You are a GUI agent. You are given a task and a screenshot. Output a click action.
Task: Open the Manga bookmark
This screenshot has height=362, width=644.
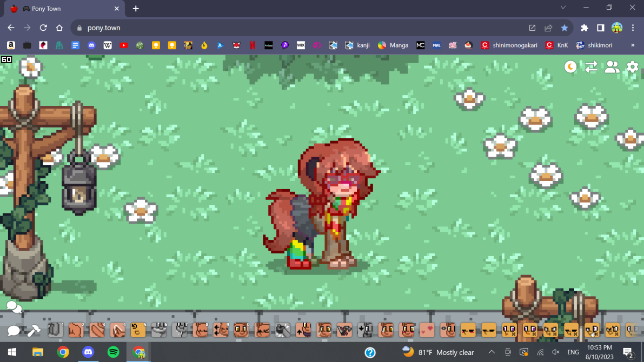pos(393,45)
